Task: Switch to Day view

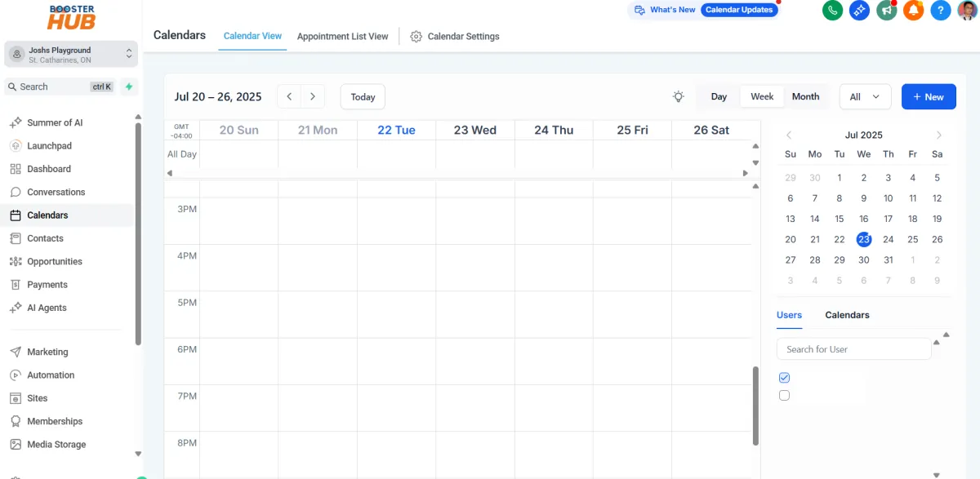Action: click(719, 96)
